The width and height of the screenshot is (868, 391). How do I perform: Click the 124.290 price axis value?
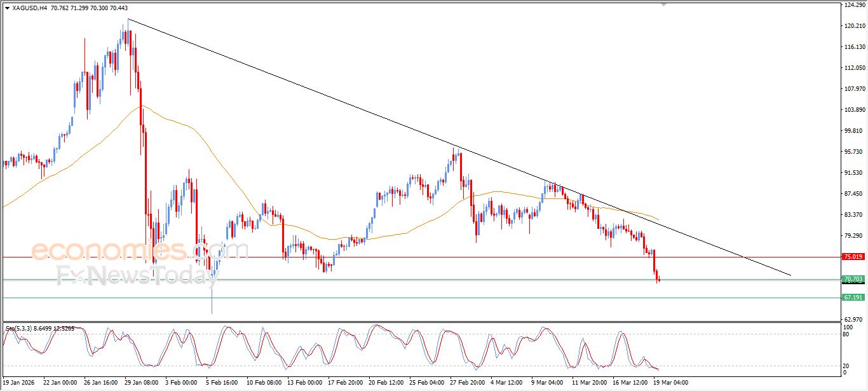coord(855,5)
